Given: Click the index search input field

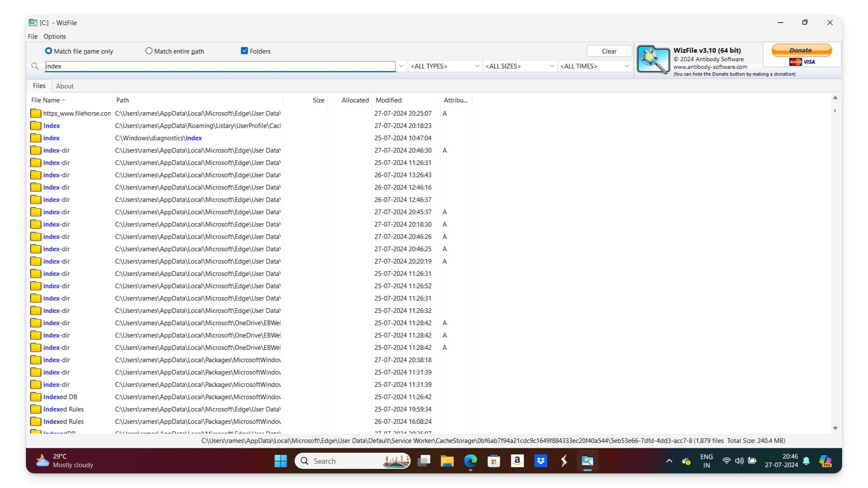Looking at the screenshot, I should pyautogui.click(x=220, y=66).
